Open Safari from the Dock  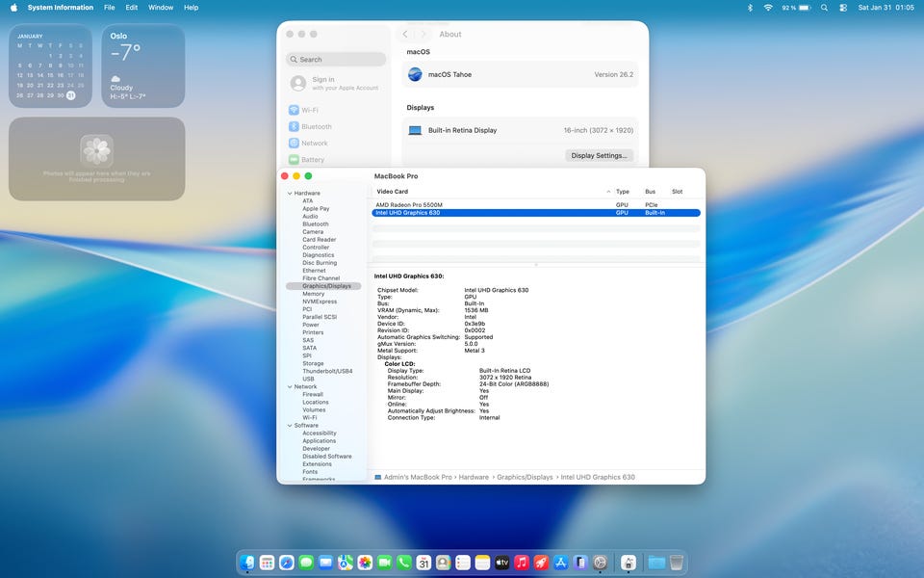coord(286,563)
